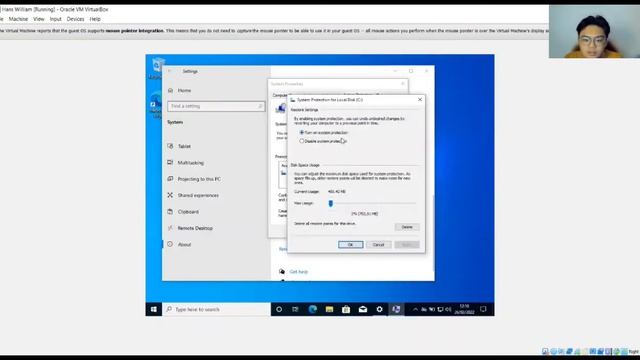Show hidden system tray icons

(415, 309)
